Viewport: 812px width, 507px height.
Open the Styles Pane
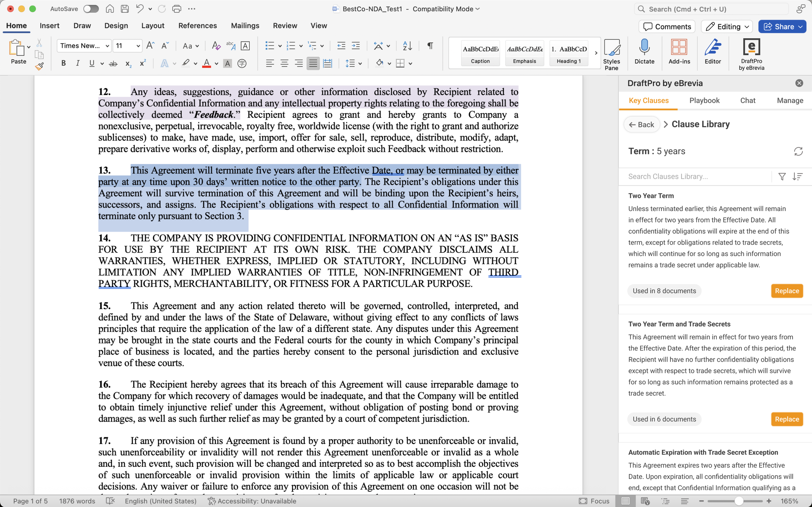tap(611, 54)
